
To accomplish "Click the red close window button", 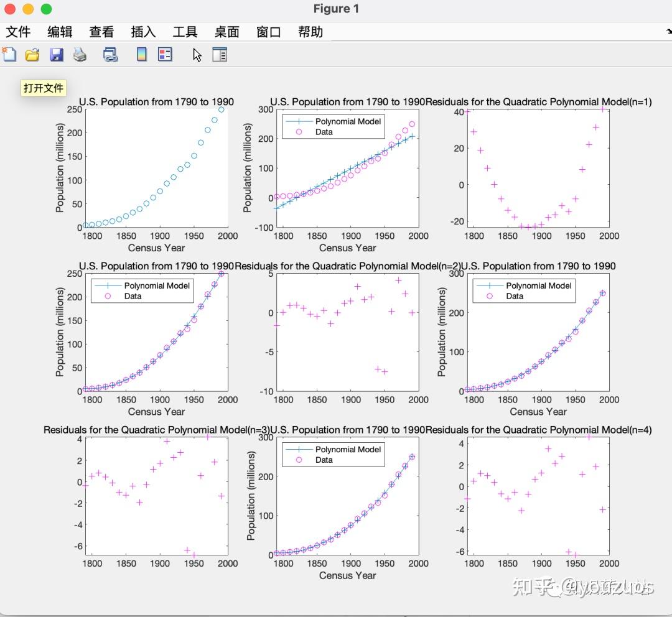I will point(10,9).
